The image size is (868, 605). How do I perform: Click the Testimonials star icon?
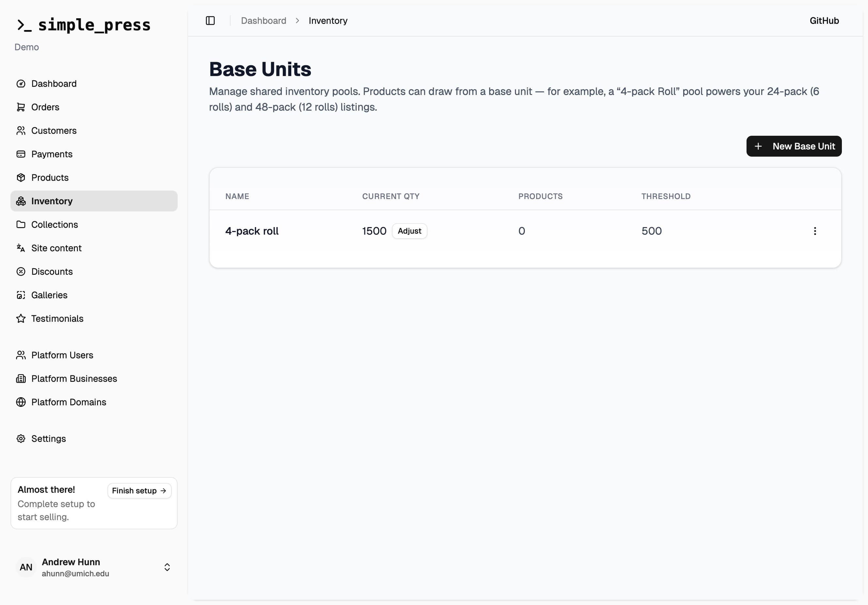tap(21, 318)
